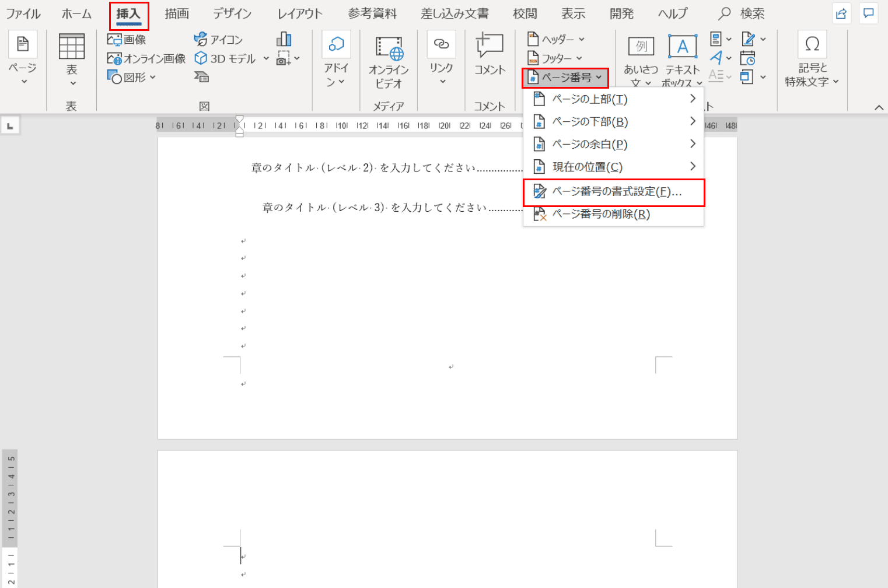Click the レベル 2 table of contents line
This screenshot has width=888, height=588.
tap(387, 168)
